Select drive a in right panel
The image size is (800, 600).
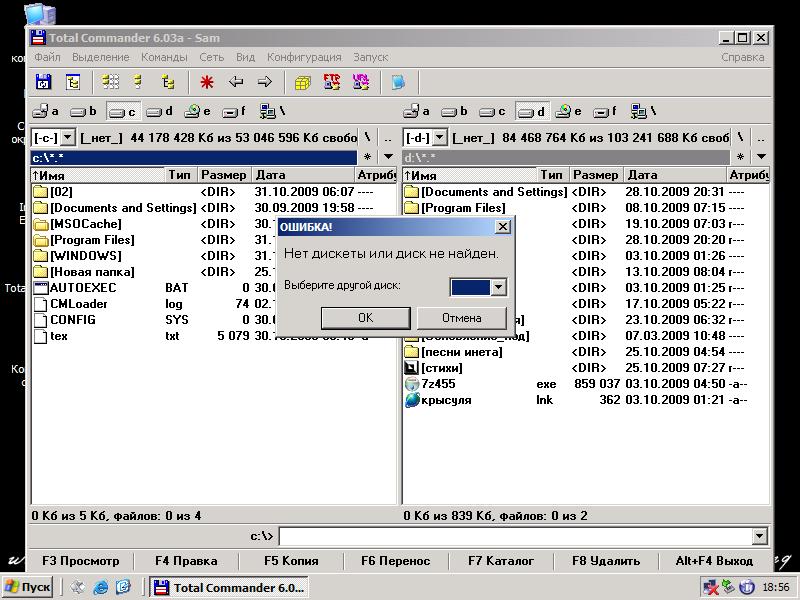[x=416, y=111]
